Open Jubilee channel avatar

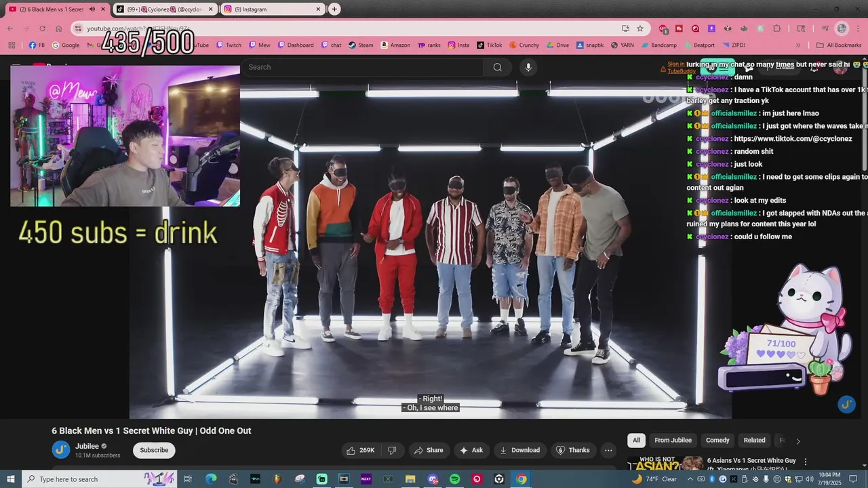click(x=61, y=449)
